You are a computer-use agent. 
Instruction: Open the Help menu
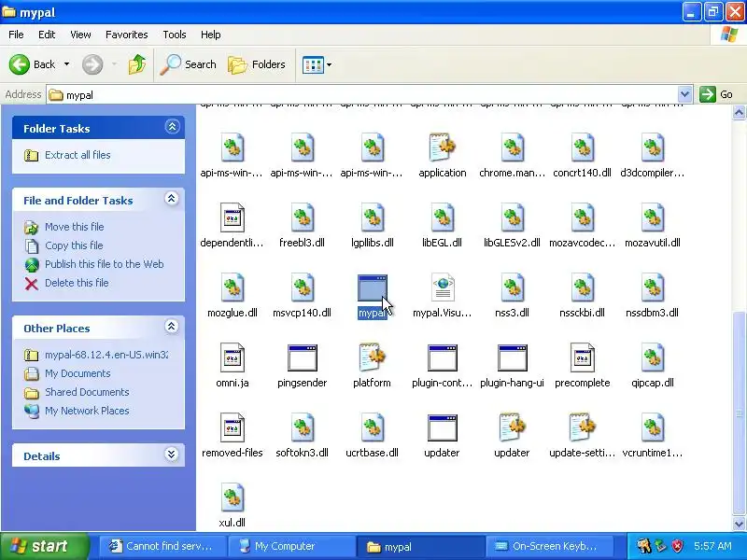pos(211,35)
